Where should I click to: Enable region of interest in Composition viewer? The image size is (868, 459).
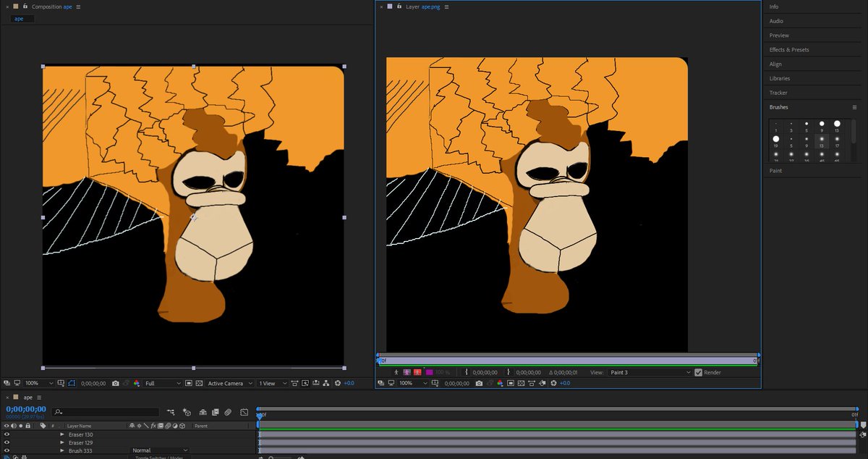(x=188, y=383)
